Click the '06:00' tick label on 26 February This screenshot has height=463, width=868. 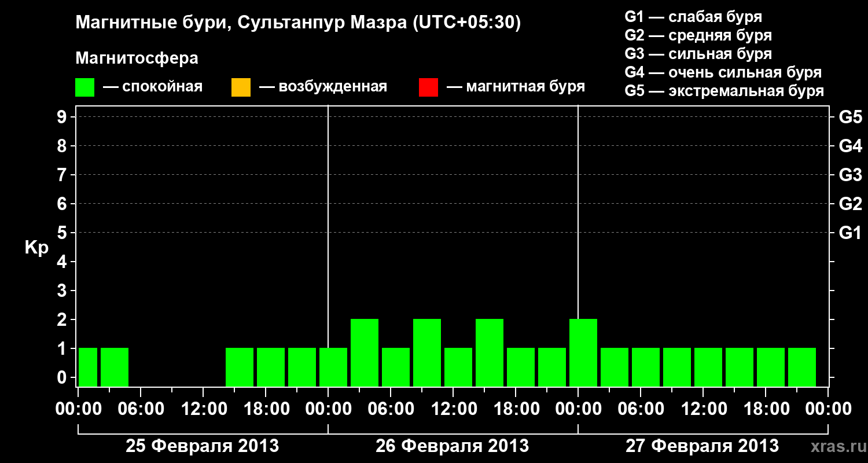pos(391,409)
